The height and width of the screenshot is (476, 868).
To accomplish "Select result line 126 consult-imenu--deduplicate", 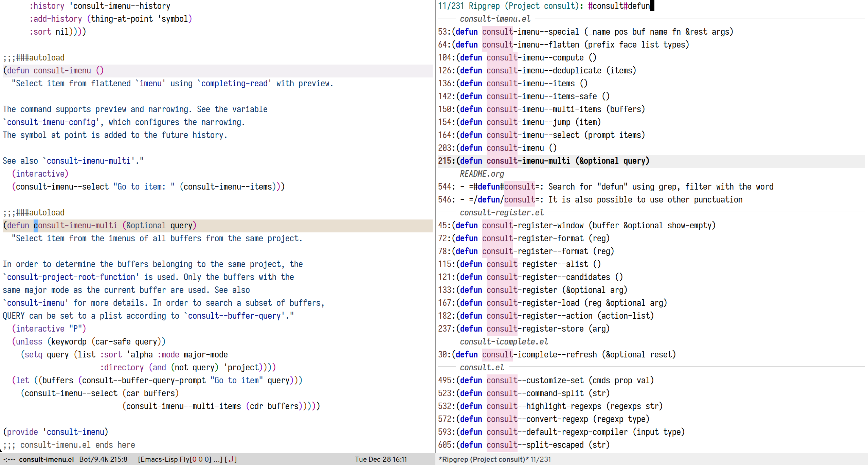I will (537, 70).
